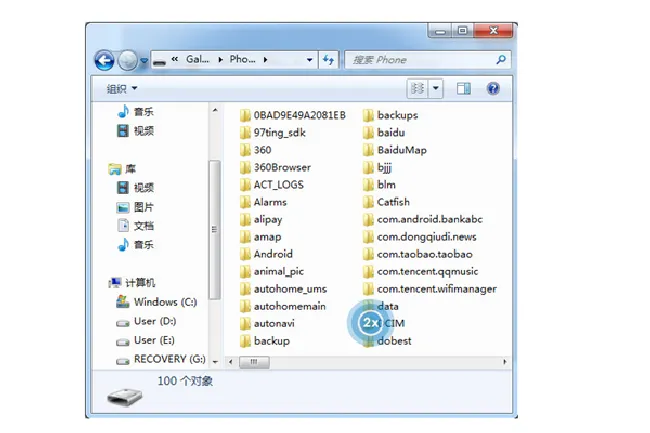Open RECOVERY (G:) drive
This screenshot has width=650, height=433.
click(160, 359)
